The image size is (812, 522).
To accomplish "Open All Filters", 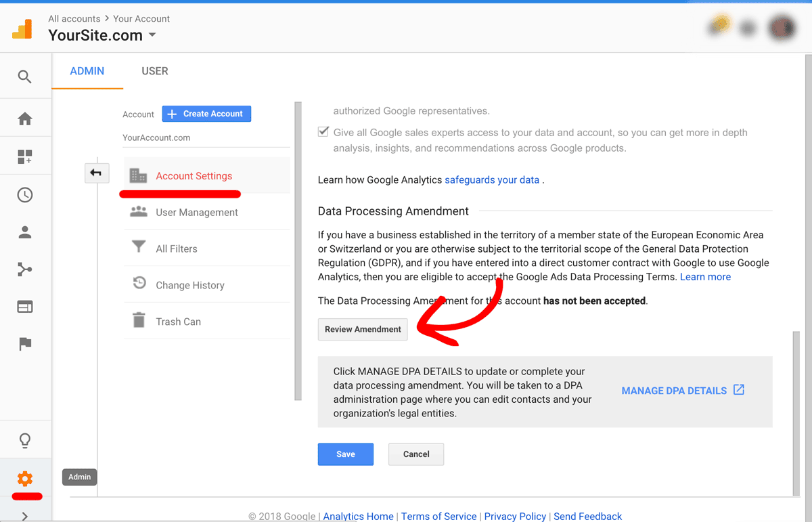I will (x=206, y=249).
